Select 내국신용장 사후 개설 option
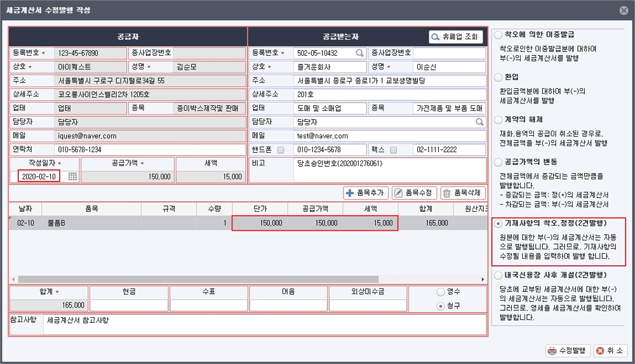Screen dimensions: 635x364 point(498,275)
